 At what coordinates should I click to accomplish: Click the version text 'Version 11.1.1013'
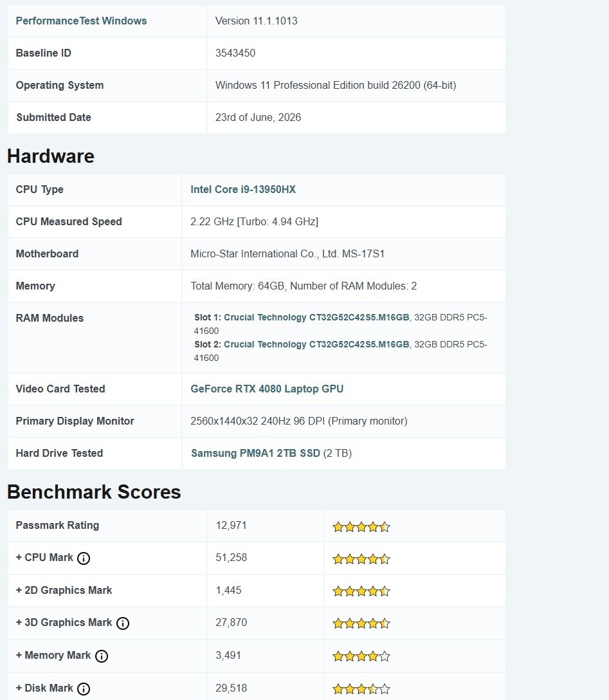coord(256,21)
